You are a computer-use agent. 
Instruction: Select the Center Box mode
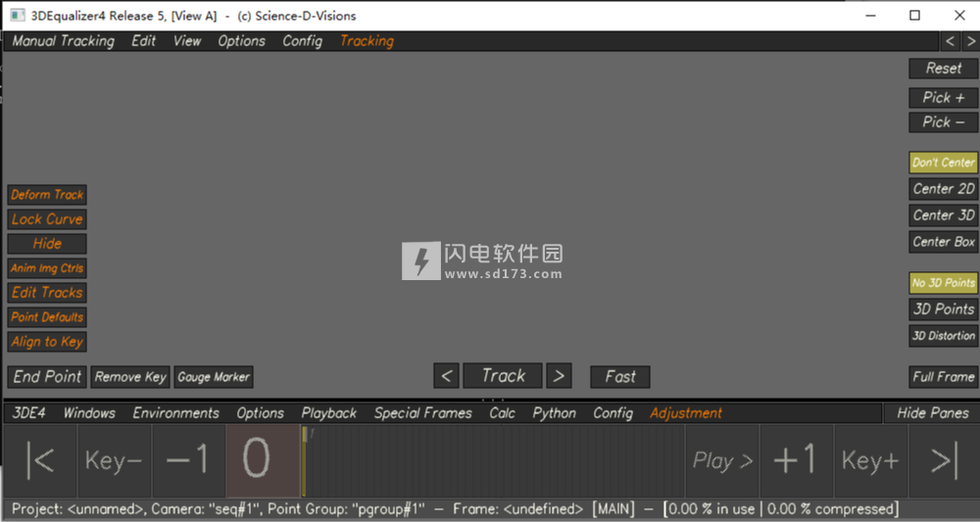[943, 242]
